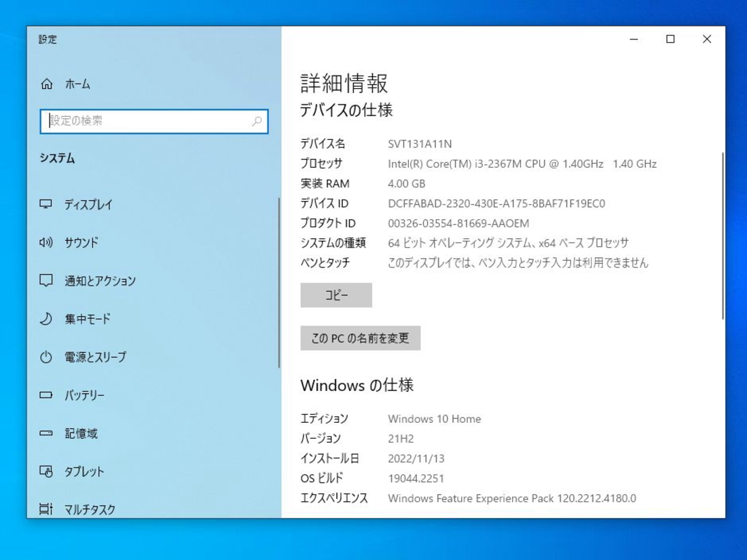Click the 4.00 GB RAM value
This screenshot has height=560, width=747.
(x=406, y=184)
